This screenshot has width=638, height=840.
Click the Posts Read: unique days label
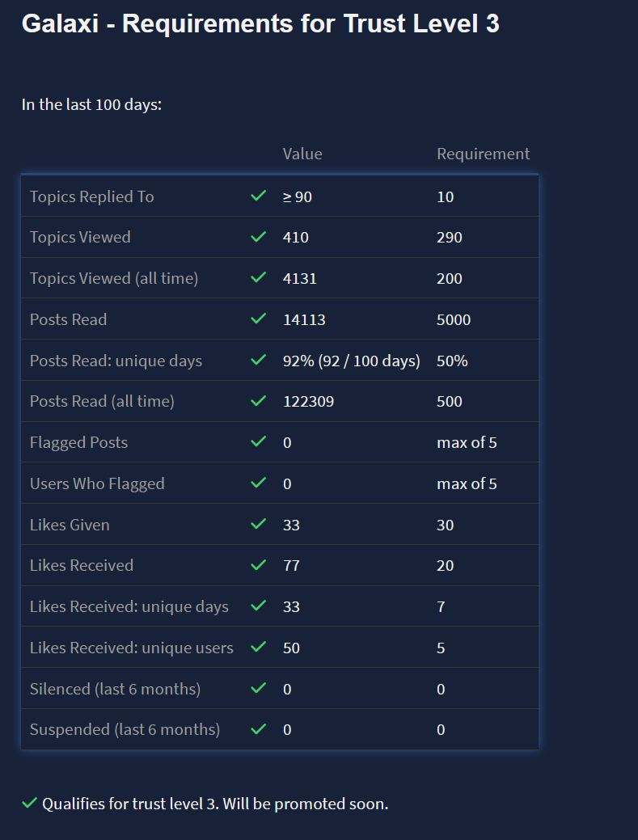coord(116,361)
